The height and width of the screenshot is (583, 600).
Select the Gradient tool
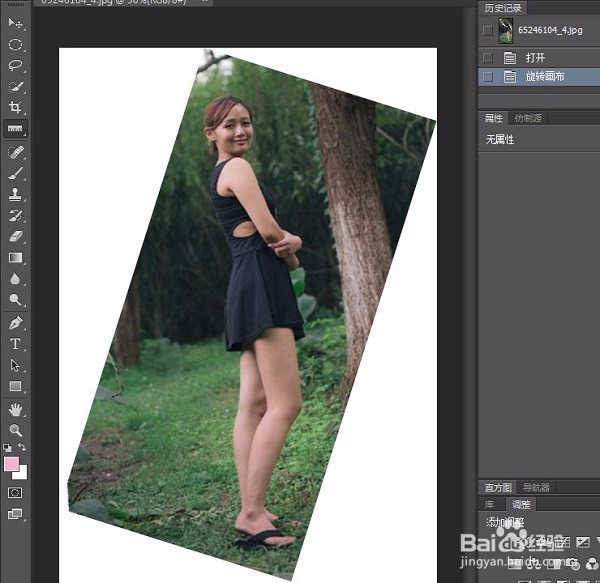coord(15,257)
